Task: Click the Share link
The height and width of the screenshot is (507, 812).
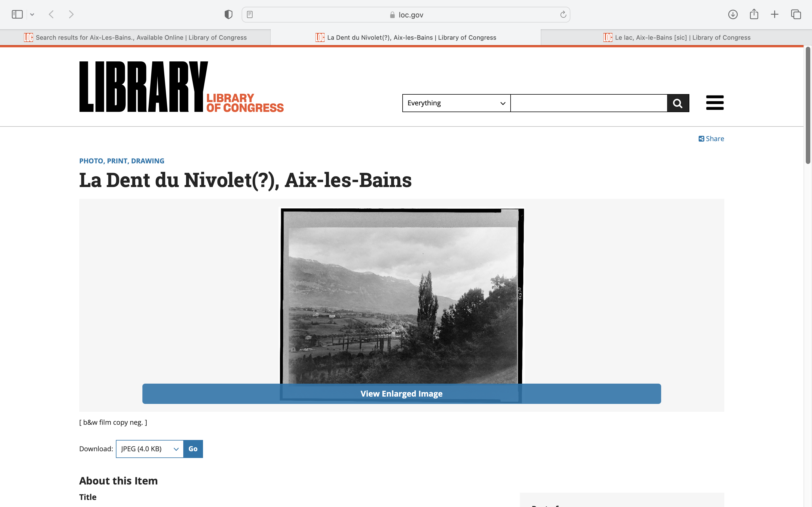Action: [x=711, y=139]
